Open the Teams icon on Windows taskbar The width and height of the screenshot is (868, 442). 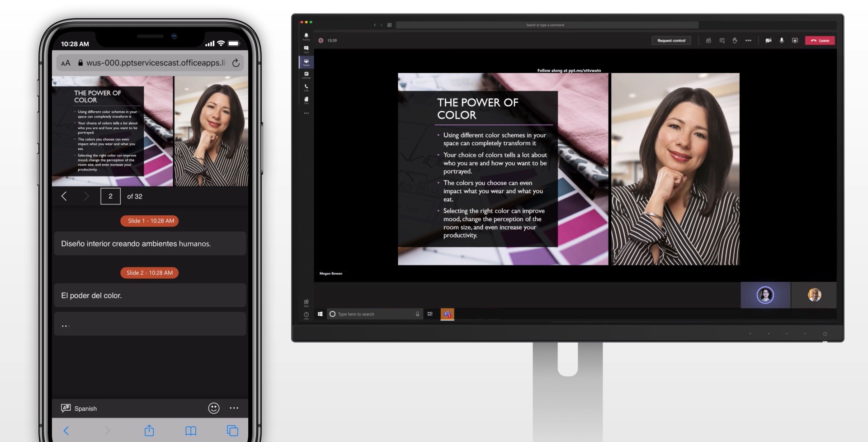(x=447, y=314)
